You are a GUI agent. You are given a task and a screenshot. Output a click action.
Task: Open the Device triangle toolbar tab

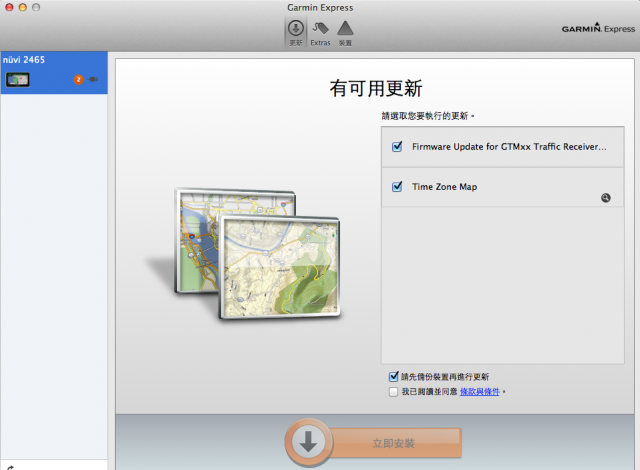tap(345, 33)
